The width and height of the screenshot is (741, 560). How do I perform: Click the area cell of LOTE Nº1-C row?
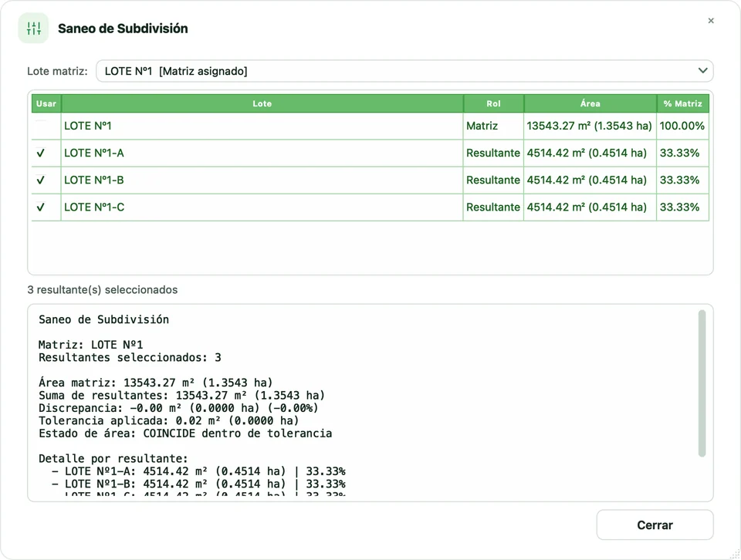click(590, 207)
